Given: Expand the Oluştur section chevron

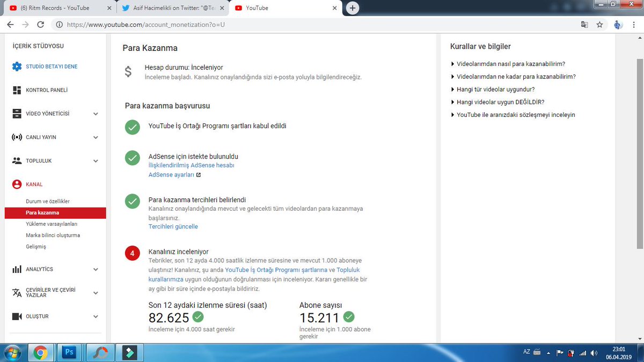Looking at the screenshot, I should (96, 316).
